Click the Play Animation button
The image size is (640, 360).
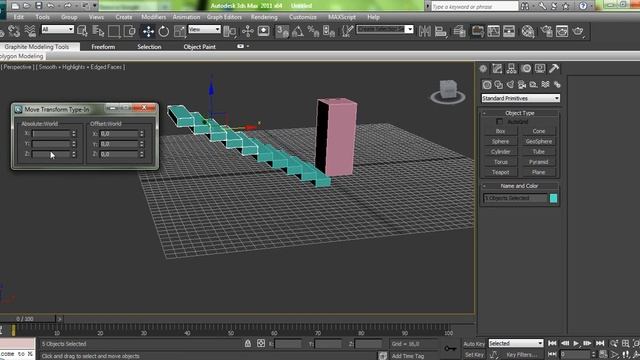(576, 344)
